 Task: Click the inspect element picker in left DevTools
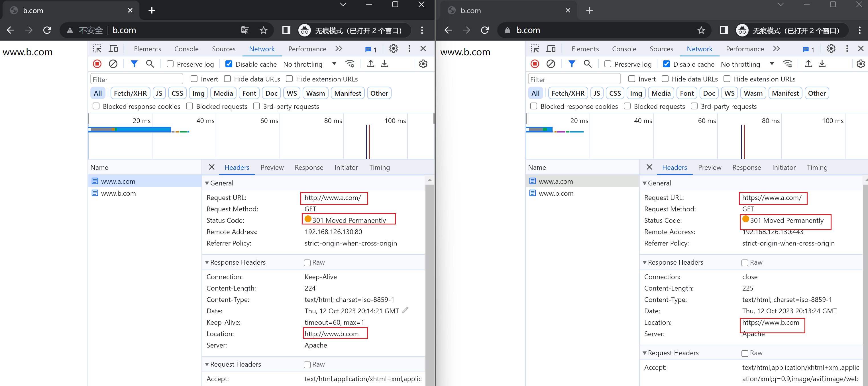coord(97,49)
